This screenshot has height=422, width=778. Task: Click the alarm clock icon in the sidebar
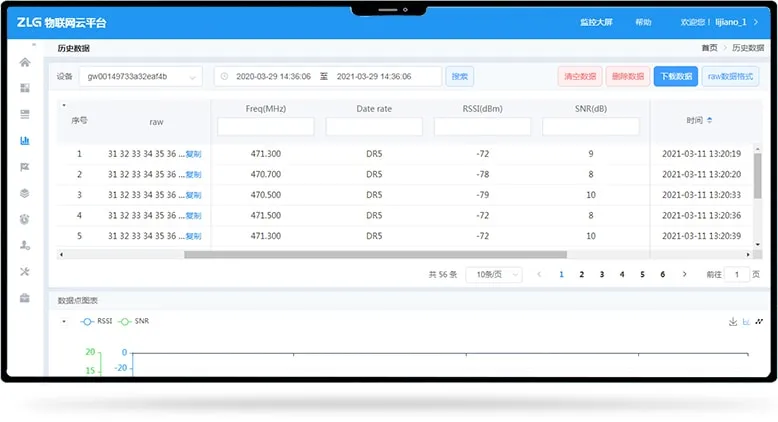[x=25, y=219]
